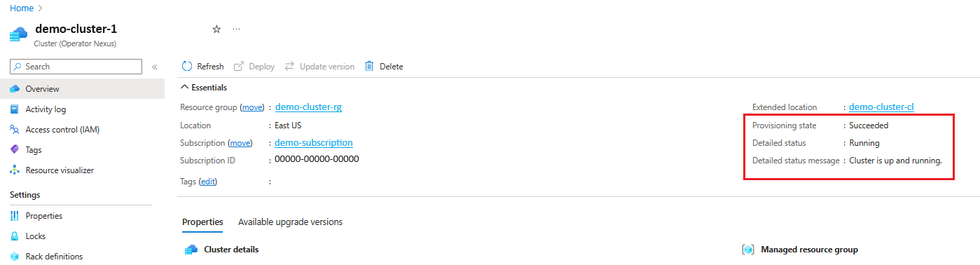Image resolution: width=980 pixels, height=265 pixels.
Task: Focus the sidebar Search field
Action: [76, 67]
